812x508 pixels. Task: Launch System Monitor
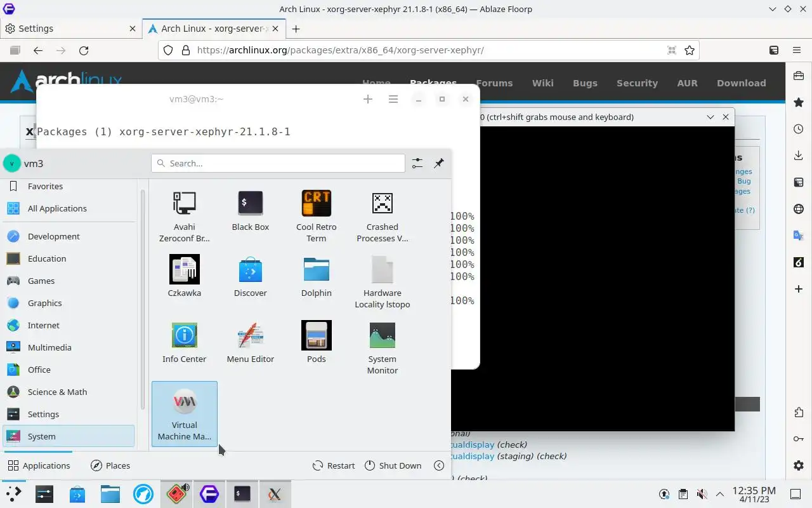pyautogui.click(x=382, y=348)
